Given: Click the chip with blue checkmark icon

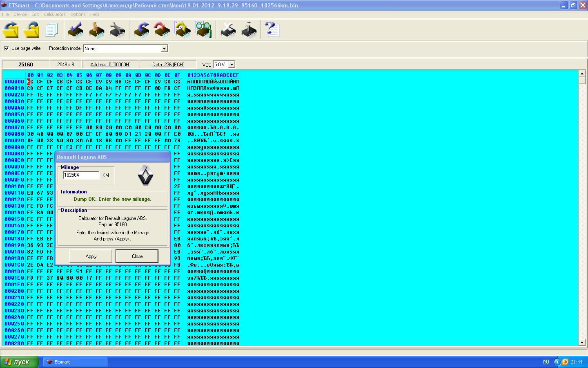Looking at the screenshot, I should 76,30.
